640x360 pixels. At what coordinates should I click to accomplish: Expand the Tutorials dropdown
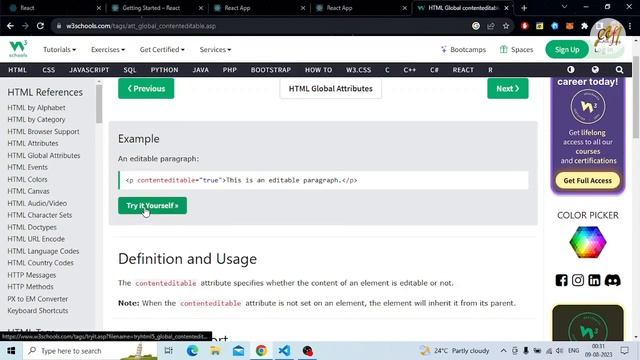pos(60,49)
